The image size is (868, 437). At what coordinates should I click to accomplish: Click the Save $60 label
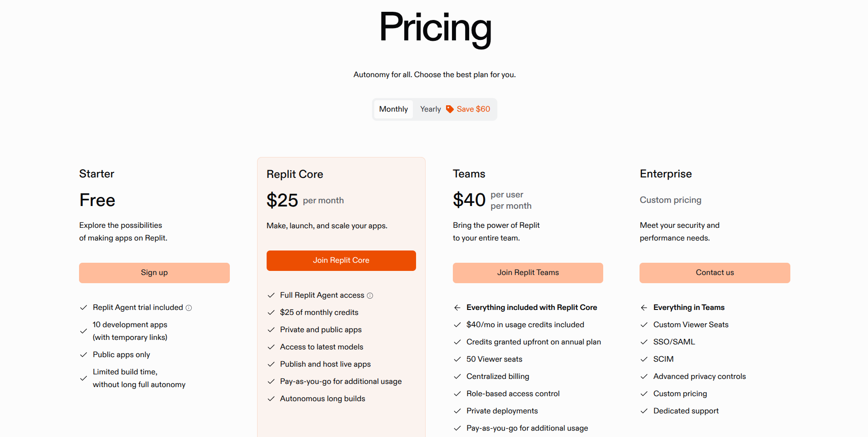point(473,109)
